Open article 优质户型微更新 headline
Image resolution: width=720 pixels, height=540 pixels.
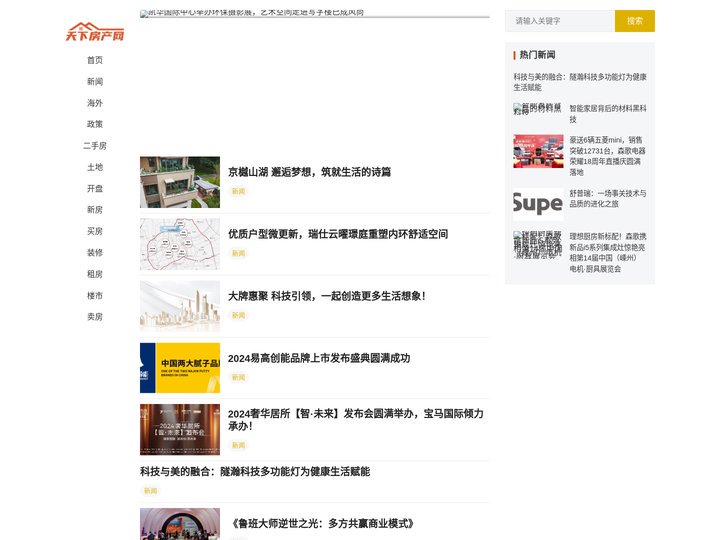(x=338, y=234)
